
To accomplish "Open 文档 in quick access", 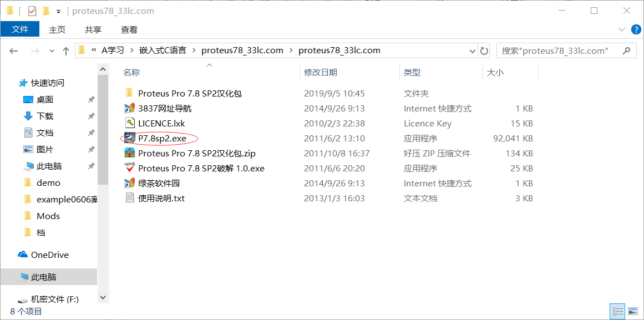I will (x=45, y=133).
